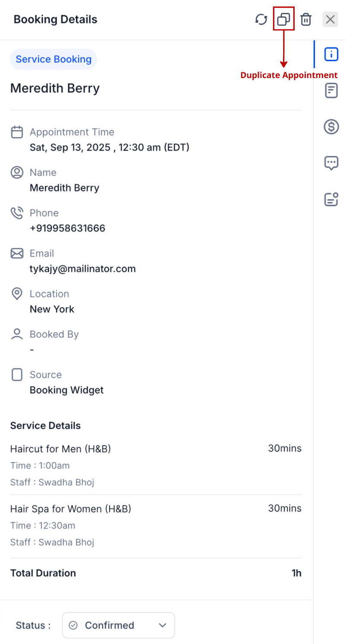This screenshot has width=346, height=644.
Task: Expand the Confirmed status dropdown
Action: coord(119,625)
